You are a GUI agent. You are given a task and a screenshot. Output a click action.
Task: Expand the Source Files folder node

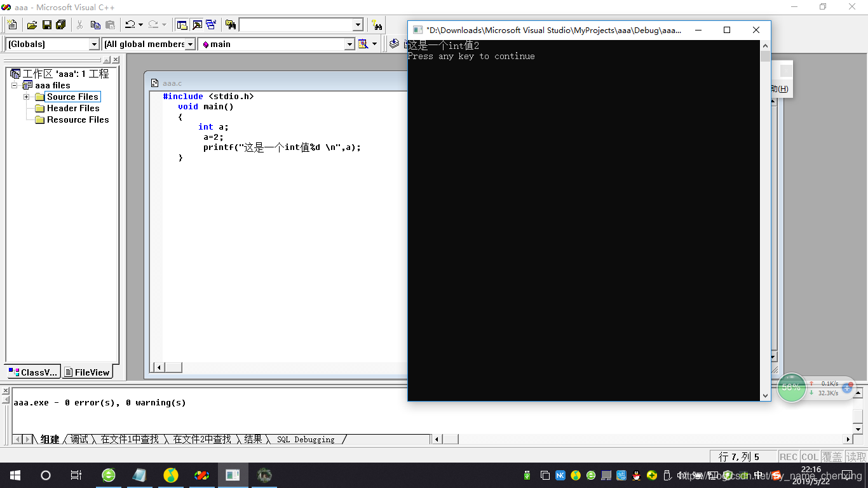(27, 97)
